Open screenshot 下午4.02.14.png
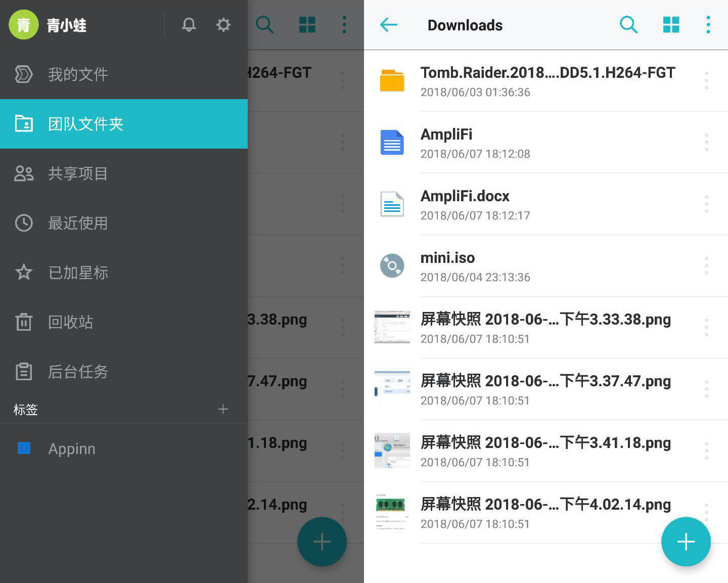 (x=546, y=513)
